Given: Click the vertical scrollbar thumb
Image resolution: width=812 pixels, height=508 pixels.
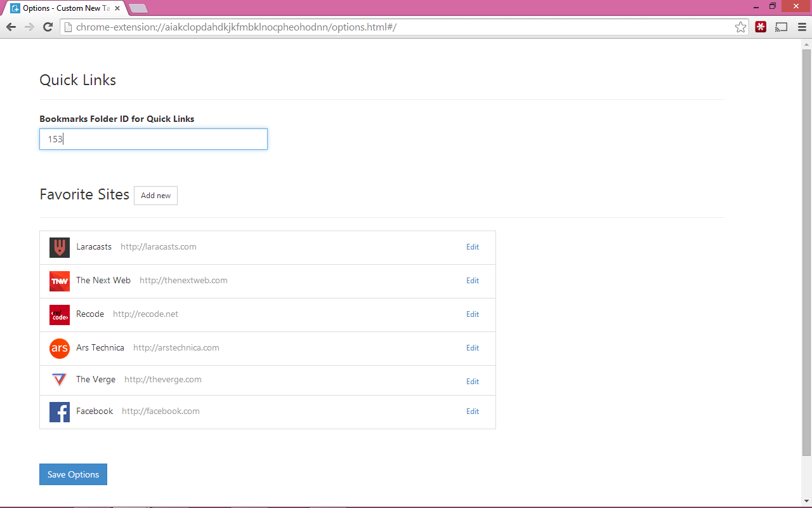Looking at the screenshot, I should [806, 252].
